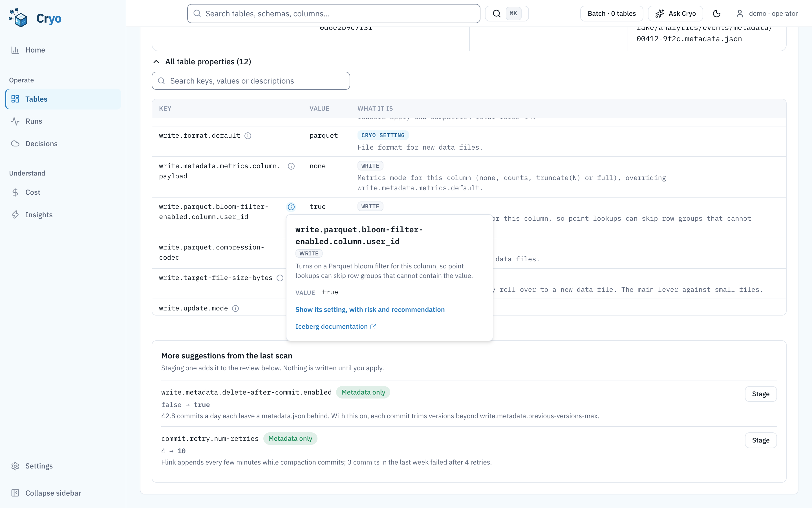This screenshot has width=812, height=508.
Task: Click the write.format.default key text
Action: pyautogui.click(x=199, y=135)
